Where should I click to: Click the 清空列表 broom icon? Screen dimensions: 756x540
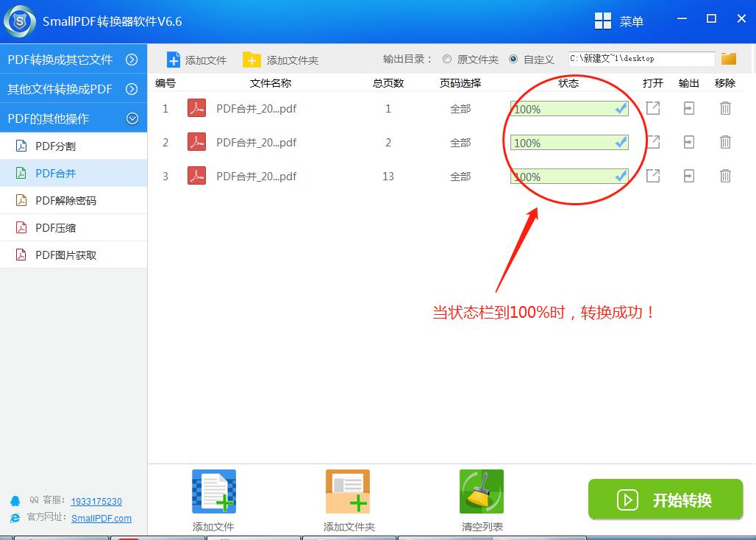[x=481, y=491]
